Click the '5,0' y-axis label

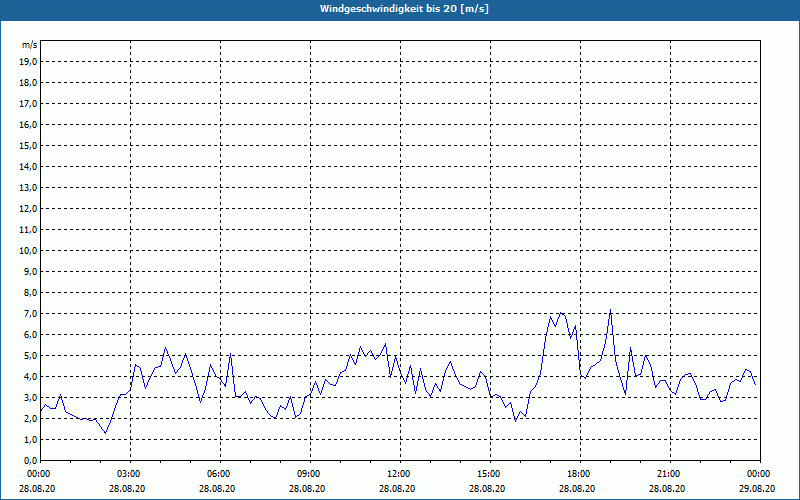(x=31, y=356)
